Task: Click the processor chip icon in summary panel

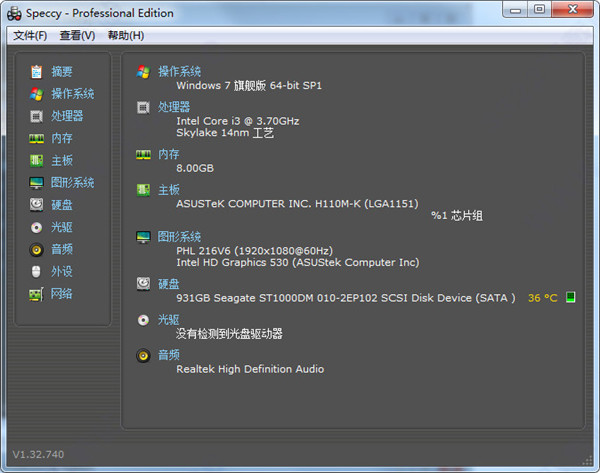Action: (143, 108)
